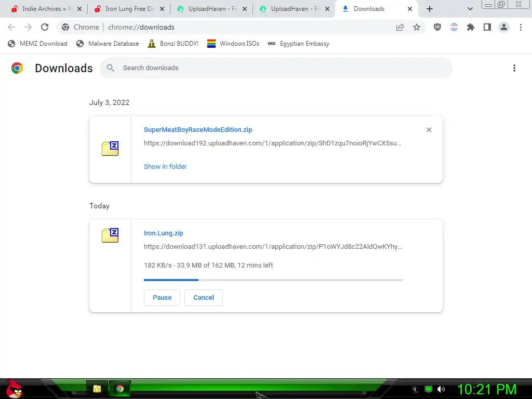Expand hidden tray icons arrow
The width and height of the screenshot is (532, 399).
(x=415, y=390)
